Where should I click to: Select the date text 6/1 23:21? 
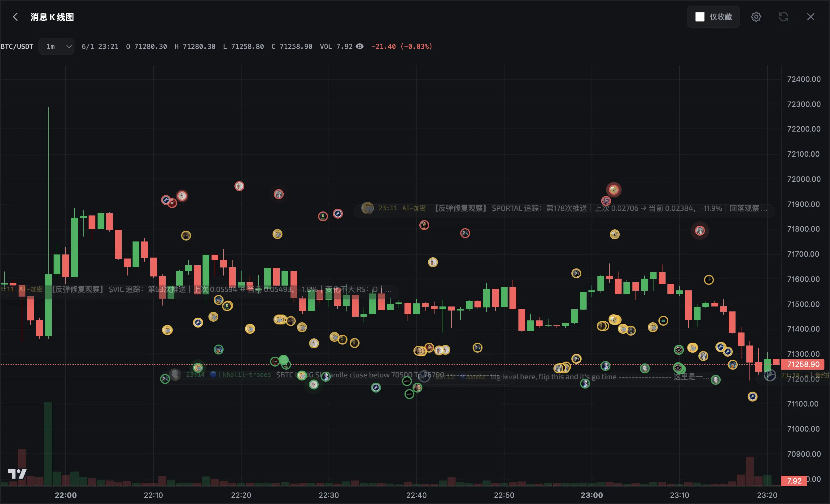[100, 46]
